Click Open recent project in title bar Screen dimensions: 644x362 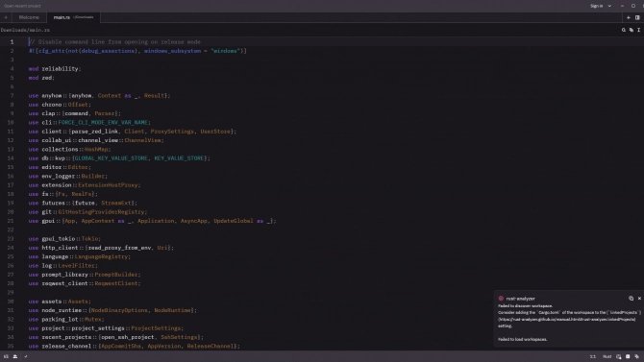coord(23,6)
